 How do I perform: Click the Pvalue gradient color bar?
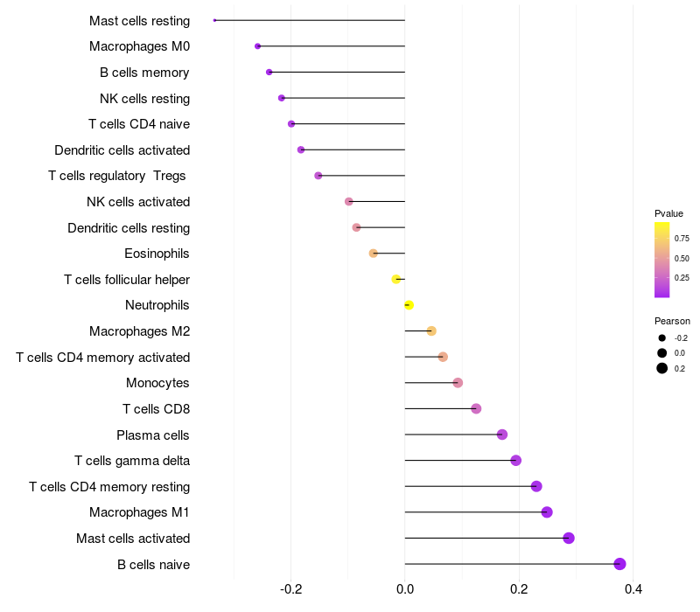(662, 260)
